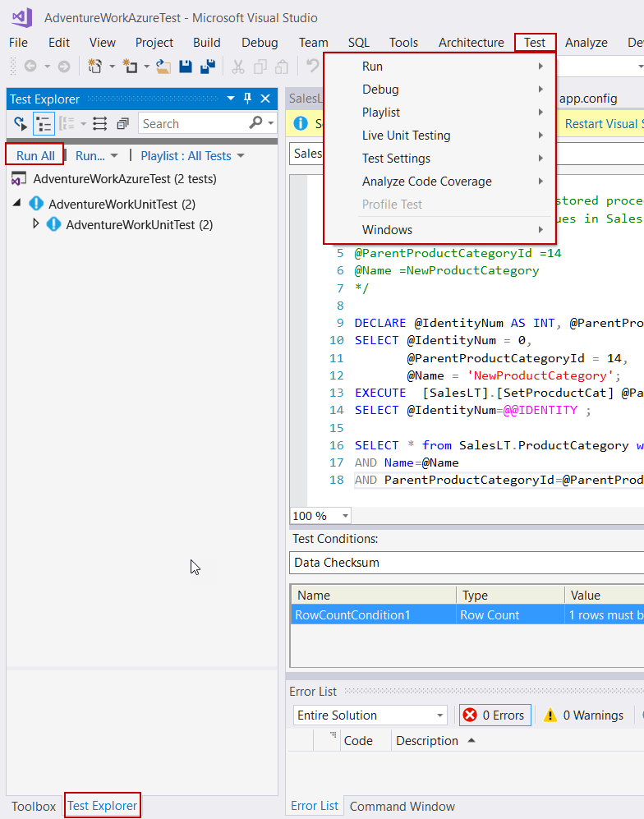
Task: Click the Save icon in the toolbar
Action: point(186,67)
